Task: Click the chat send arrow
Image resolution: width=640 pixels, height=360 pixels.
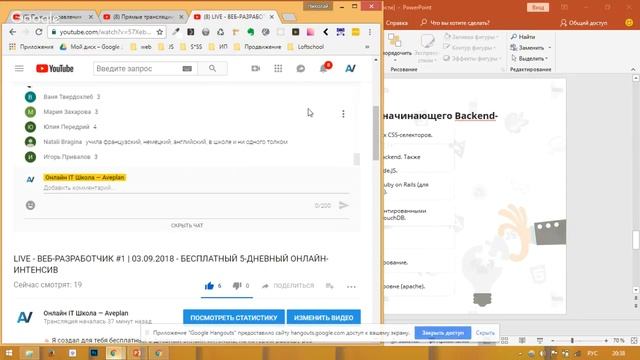Action: pos(344,205)
